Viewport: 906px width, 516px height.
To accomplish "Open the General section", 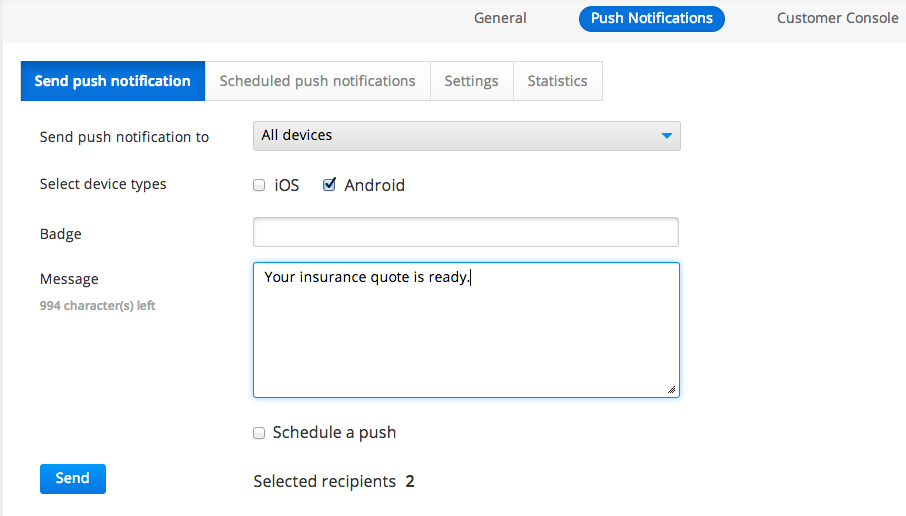I will [500, 18].
